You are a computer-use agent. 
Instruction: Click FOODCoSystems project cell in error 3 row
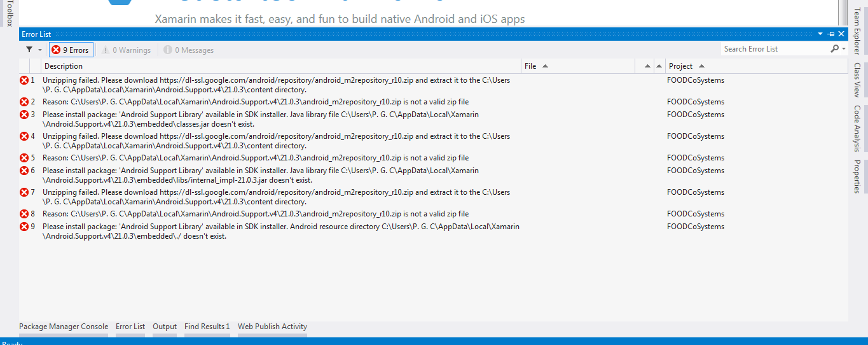click(695, 115)
